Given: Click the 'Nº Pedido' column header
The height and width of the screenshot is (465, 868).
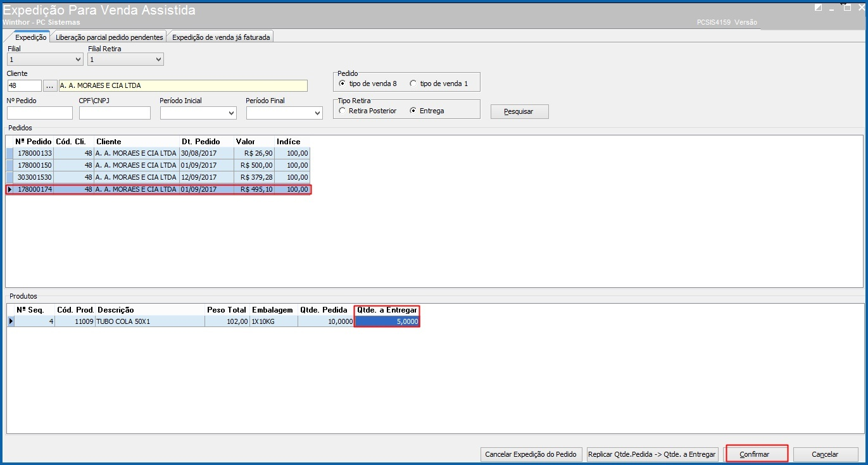Looking at the screenshot, I should click(34, 142).
